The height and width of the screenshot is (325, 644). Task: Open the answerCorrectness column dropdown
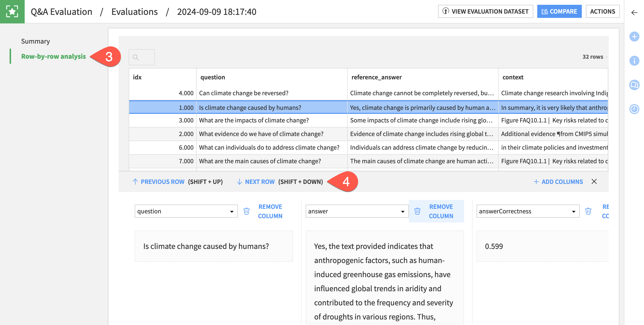[528, 211]
